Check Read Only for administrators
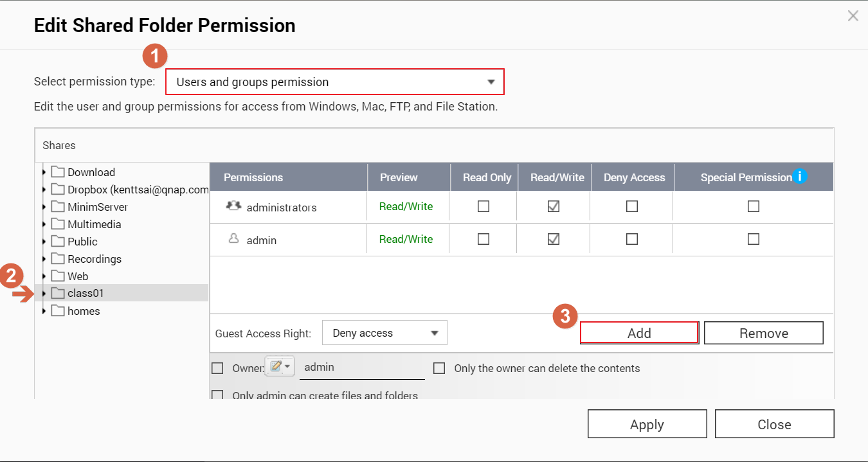Viewport: 868px width, 462px height. (x=484, y=206)
